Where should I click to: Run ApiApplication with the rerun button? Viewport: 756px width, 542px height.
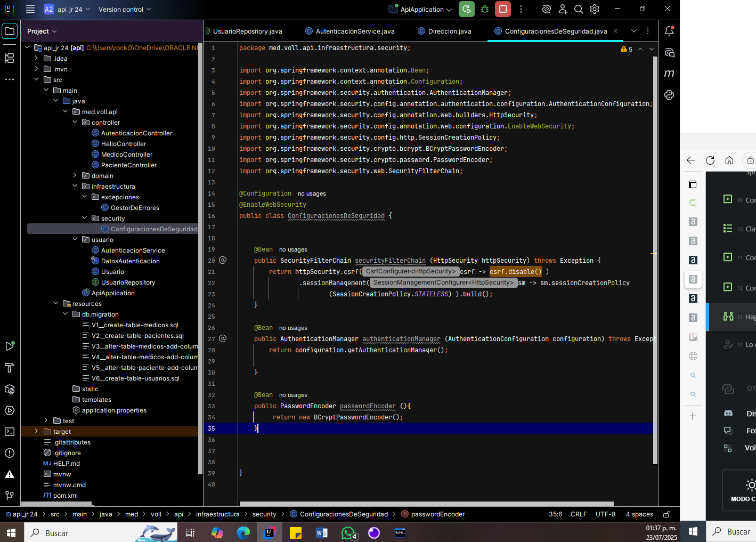(467, 9)
